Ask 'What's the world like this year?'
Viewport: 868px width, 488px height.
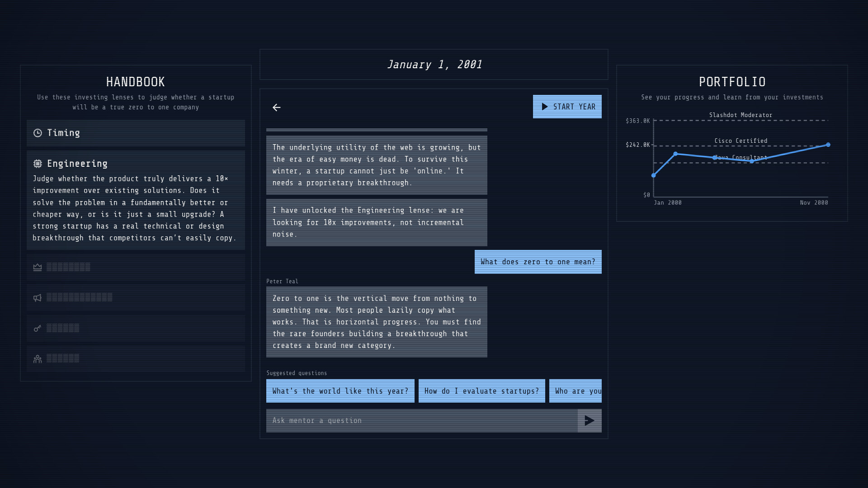pyautogui.click(x=340, y=391)
